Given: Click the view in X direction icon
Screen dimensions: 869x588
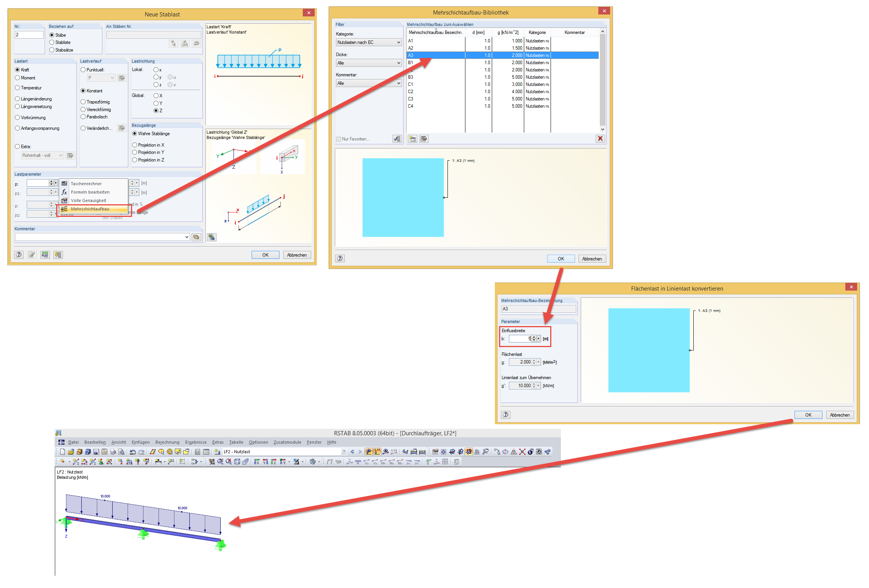Looking at the screenshot, I should pos(257,462).
